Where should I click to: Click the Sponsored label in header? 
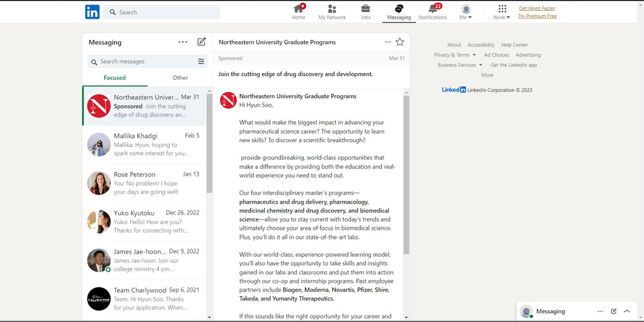pyautogui.click(x=230, y=59)
